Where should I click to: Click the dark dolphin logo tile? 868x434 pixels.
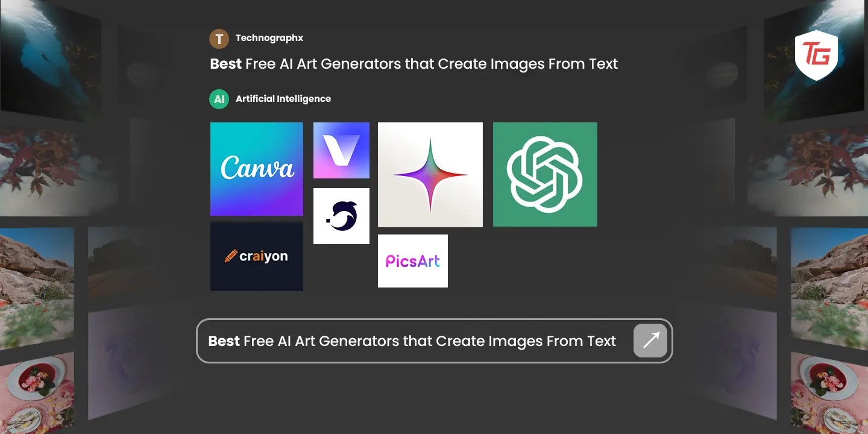pos(341,216)
